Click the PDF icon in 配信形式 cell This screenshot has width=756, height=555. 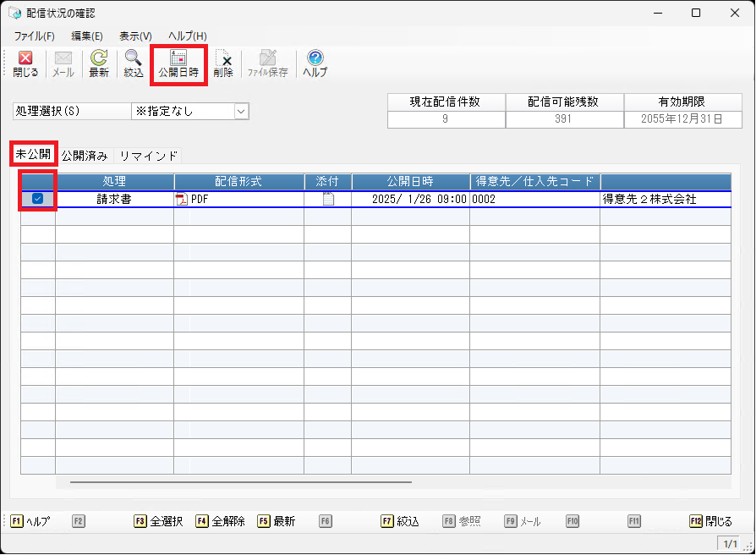182,199
